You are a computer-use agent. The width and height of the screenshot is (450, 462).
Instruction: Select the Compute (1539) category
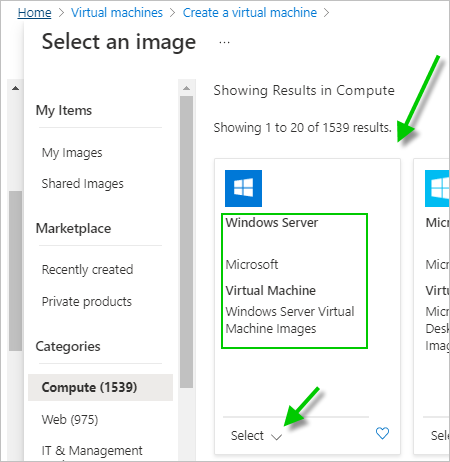coord(100,387)
